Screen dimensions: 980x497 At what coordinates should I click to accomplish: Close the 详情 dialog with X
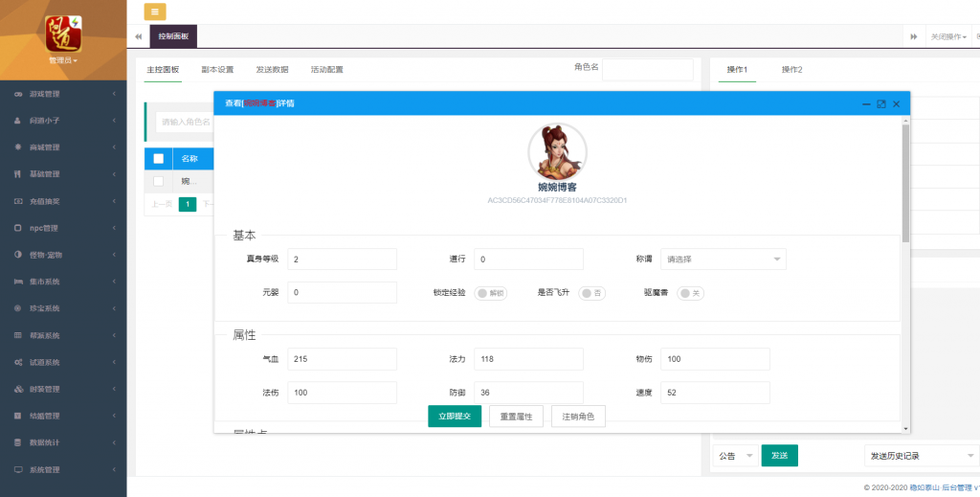[896, 104]
